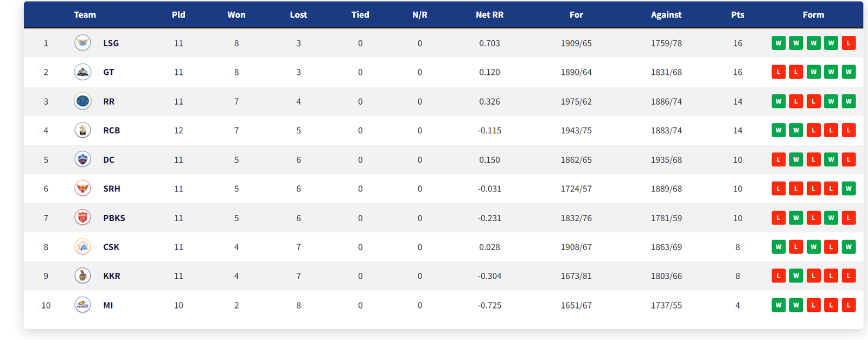Click the last L badge in RCB's form
The image size is (868, 340).
pos(848,130)
